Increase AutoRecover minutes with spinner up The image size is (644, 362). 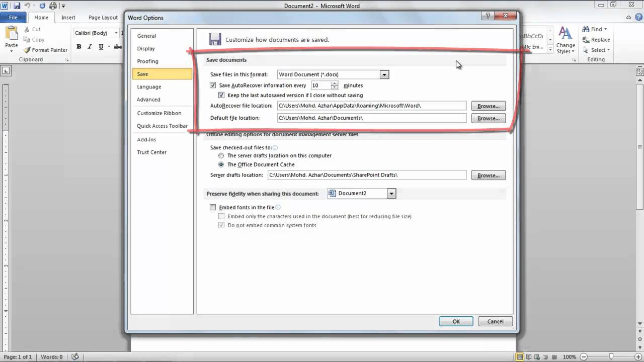coord(335,83)
